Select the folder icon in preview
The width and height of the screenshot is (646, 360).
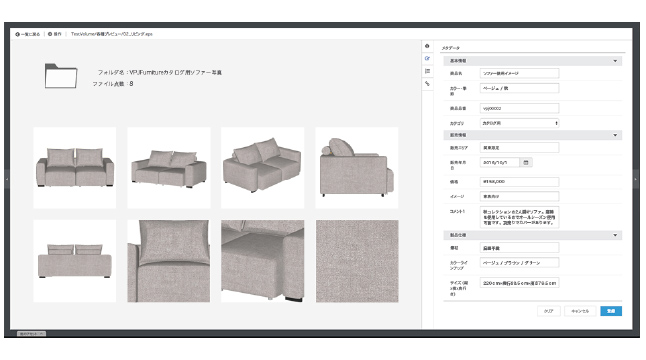tap(61, 76)
